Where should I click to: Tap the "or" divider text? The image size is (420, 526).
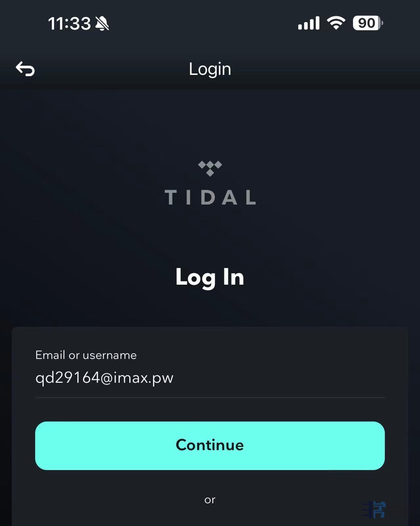[210, 500]
